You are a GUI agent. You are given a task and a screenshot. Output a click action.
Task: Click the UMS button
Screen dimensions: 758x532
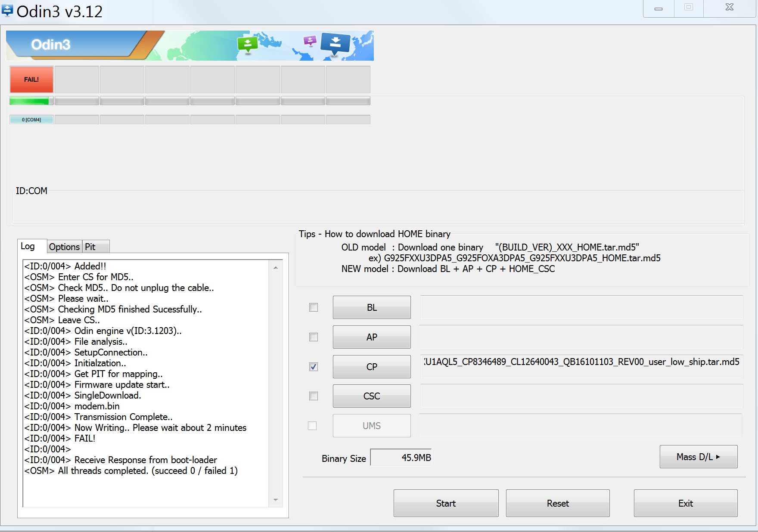(x=372, y=426)
